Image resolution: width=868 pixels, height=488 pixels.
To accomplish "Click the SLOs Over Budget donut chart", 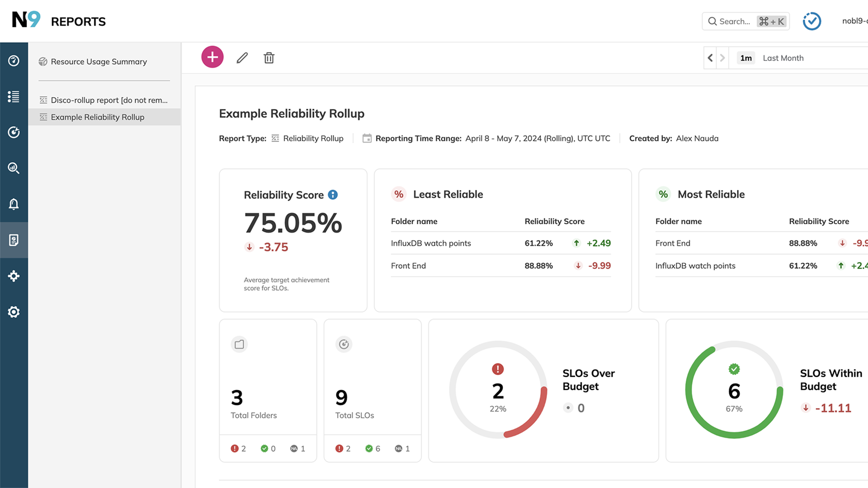I will [498, 389].
